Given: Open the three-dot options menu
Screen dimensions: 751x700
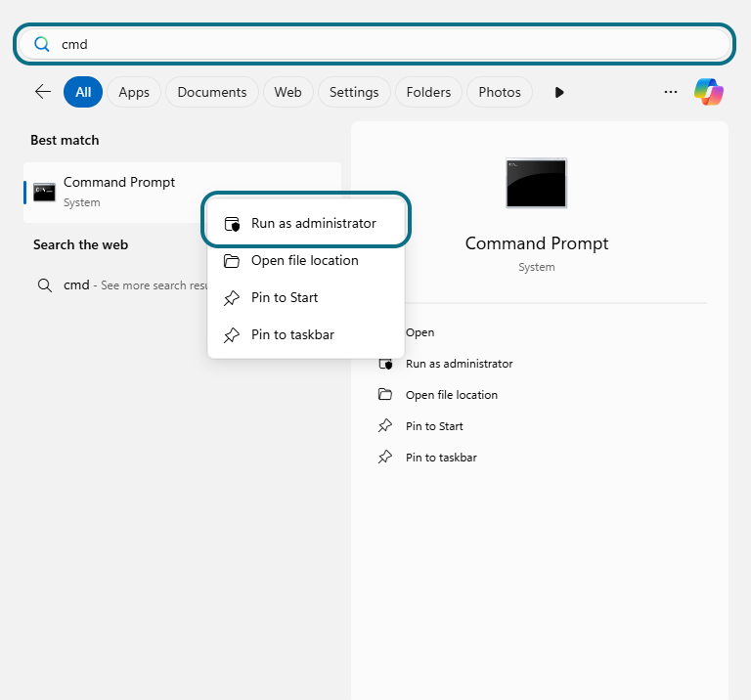Looking at the screenshot, I should 671,92.
